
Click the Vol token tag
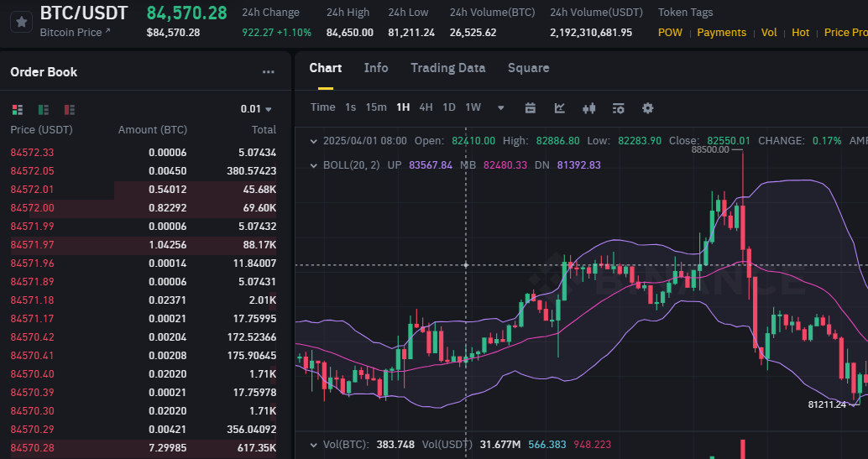point(769,33)
